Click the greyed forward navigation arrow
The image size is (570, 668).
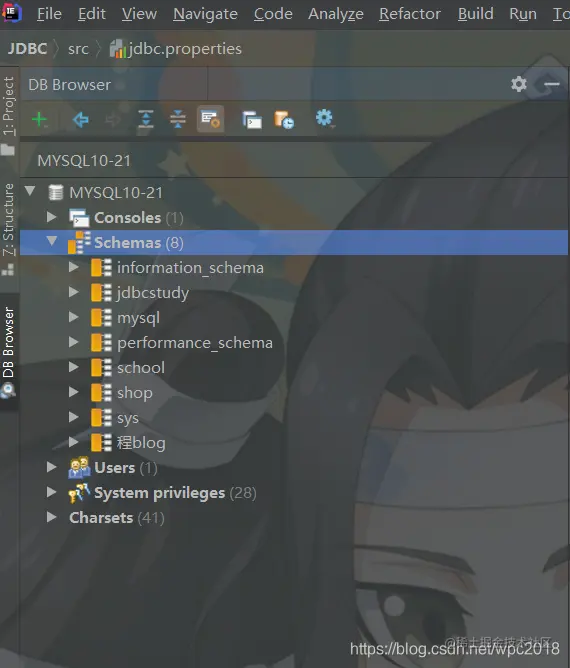(113, 120)
